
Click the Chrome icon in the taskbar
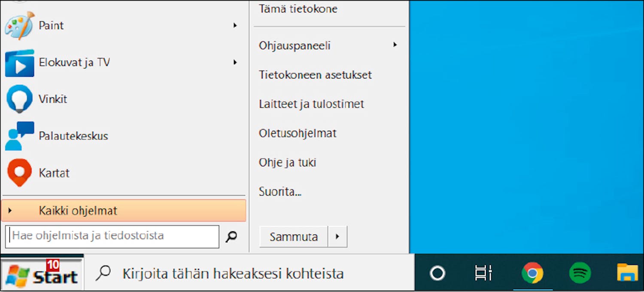[532, 273]
